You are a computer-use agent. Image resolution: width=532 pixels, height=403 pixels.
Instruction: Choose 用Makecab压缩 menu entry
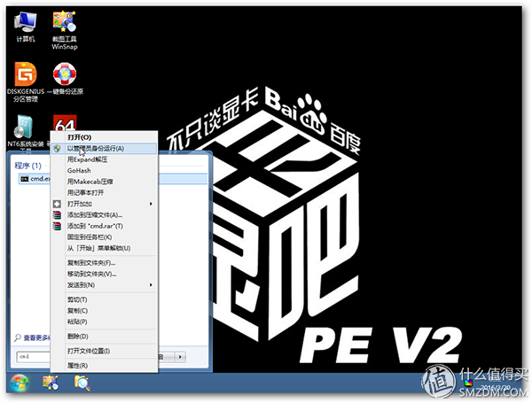(104, 182)
